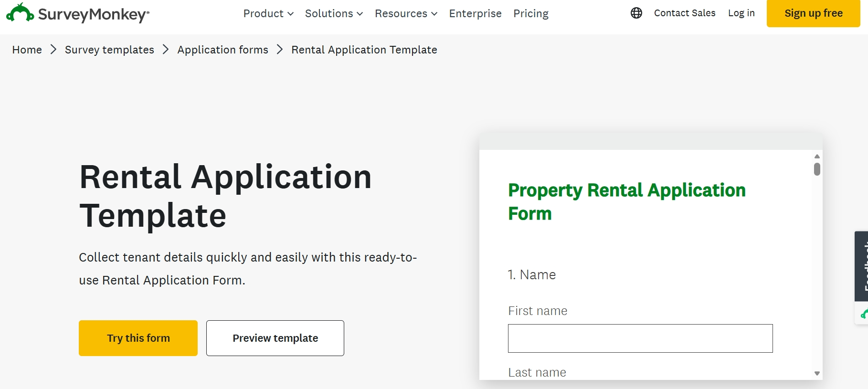Click Preview template button
Image resolution: width=868 pixels, height=389 pixels.
click(275, 338)
